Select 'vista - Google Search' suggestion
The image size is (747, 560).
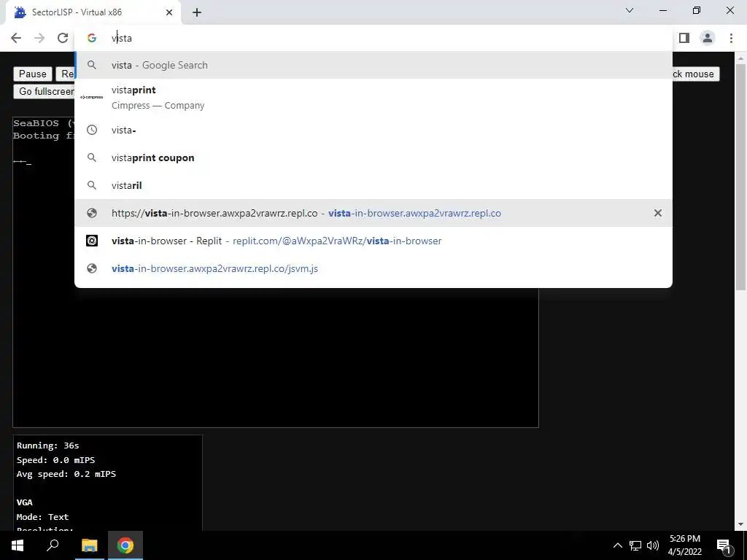[x=373, y=65]
